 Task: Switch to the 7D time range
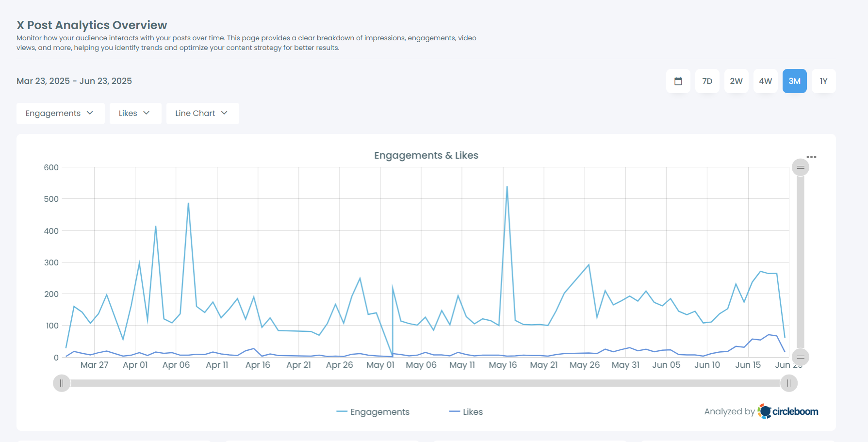pos(707,81)
